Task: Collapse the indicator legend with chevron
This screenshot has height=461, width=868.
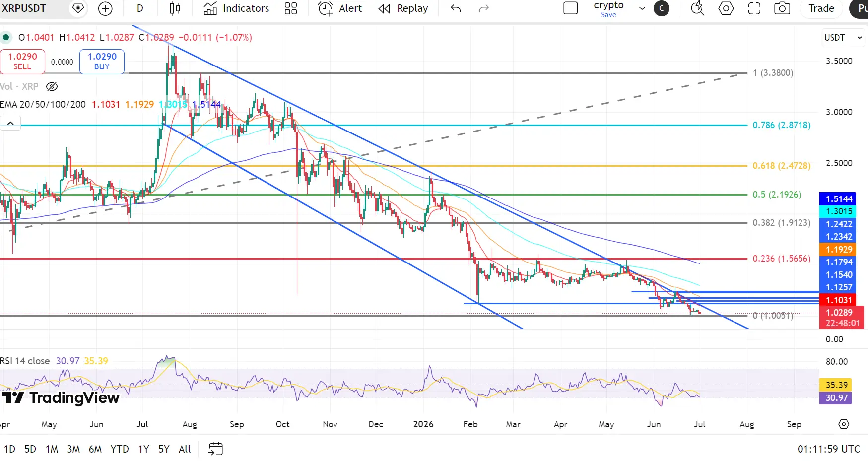Action: click(10, 123)
